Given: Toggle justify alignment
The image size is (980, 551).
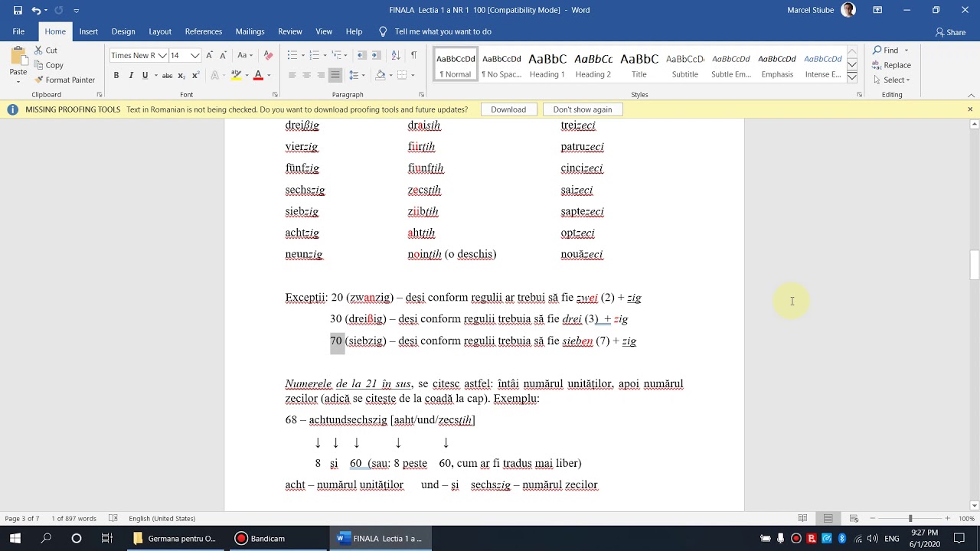Looking at the screenshot, I should [335, 75].
